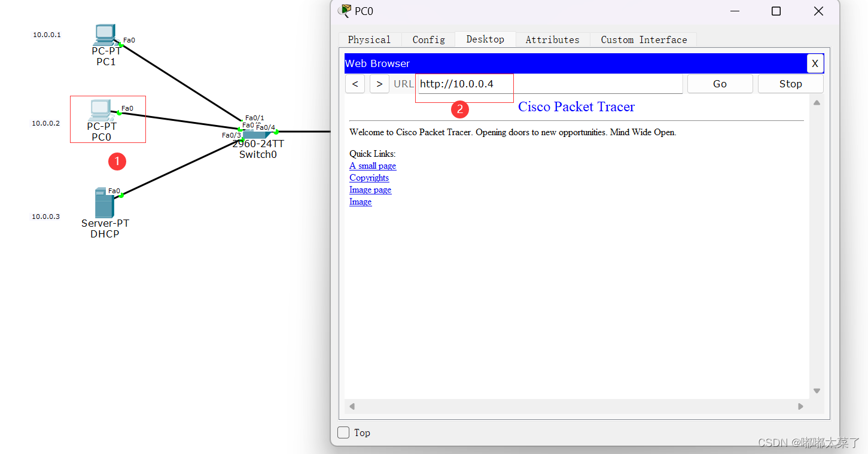868x454 pixels.
Task: Minimize the PC0 window
Action: (734, 11)
